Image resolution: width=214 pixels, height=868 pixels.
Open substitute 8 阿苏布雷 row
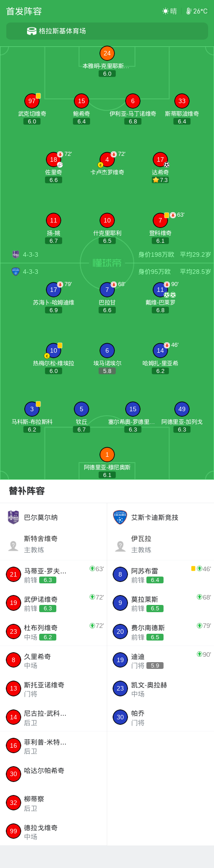(x=160, y=574)
